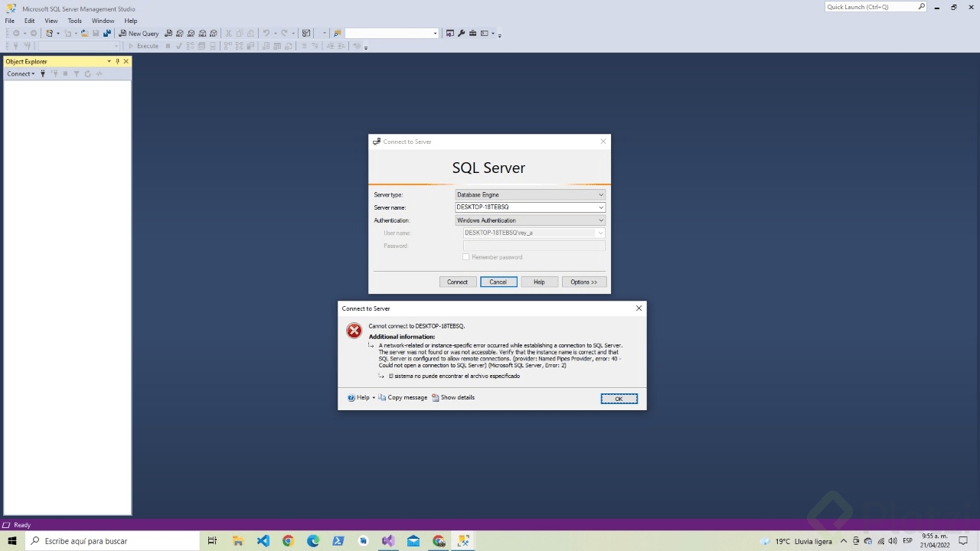Open the Help menu in menu bar
The width and height of the screenshot is (980, 551).
coord(131,21)
